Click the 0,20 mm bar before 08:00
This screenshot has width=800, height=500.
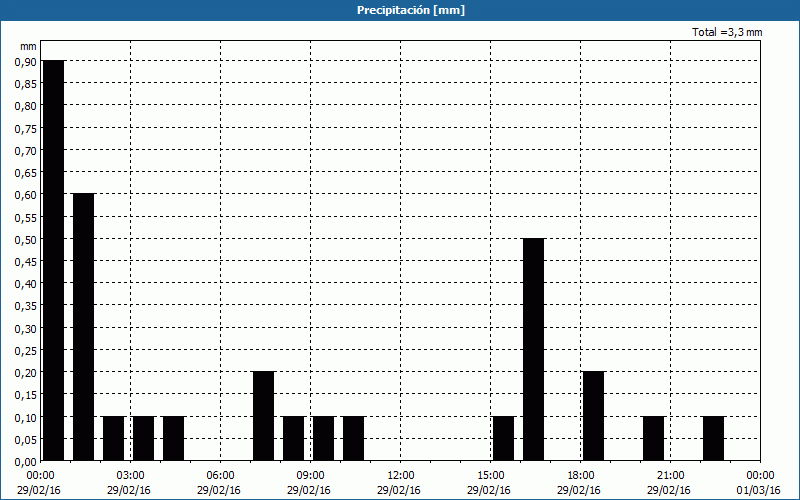(264, 416)
